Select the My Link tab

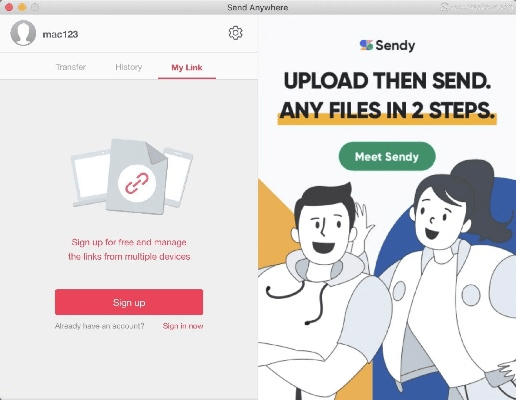(187, 67)
